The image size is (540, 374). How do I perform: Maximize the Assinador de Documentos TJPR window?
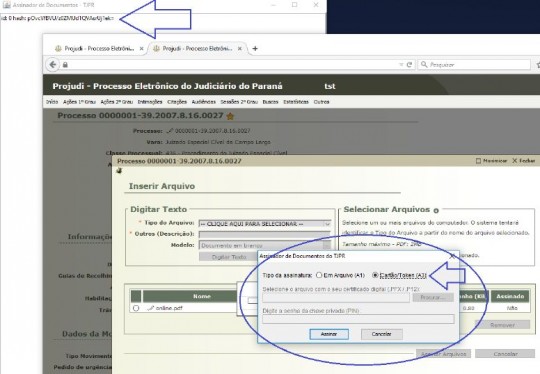(x=294, y=5)
